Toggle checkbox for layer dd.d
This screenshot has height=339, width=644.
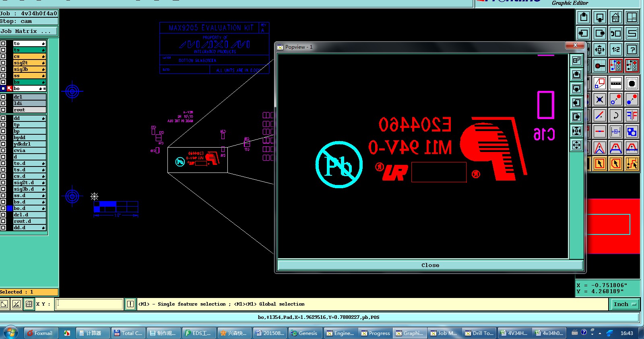pos(3,228)
